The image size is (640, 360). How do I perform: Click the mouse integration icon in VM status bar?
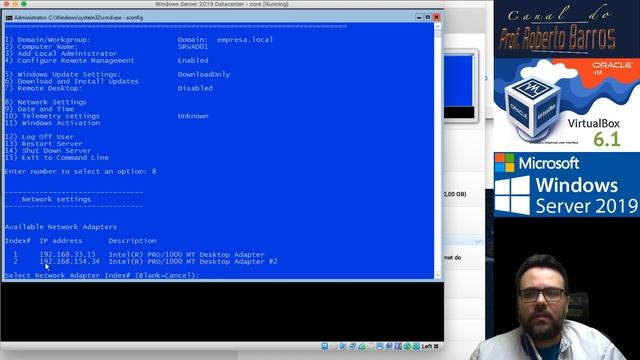[407, 347]
